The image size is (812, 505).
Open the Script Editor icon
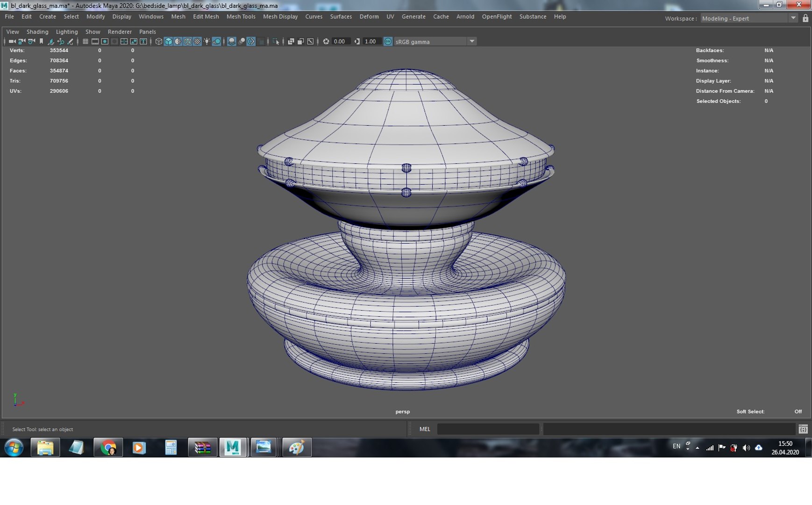803,429
